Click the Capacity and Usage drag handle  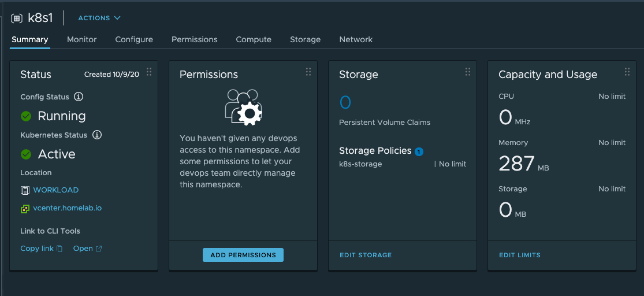[627, 72]
